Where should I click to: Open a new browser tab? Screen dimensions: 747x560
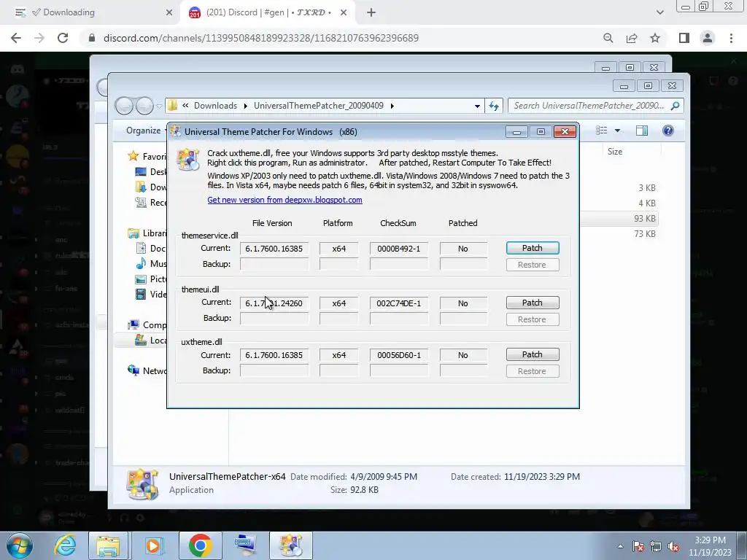click(x=371, y=13)
